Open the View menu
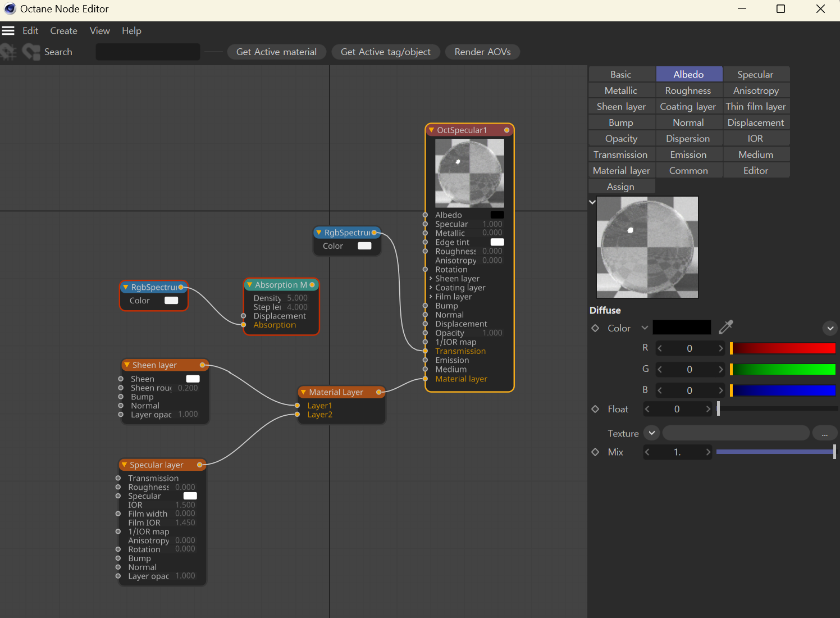The image size is (840, 618). [99, 31]
